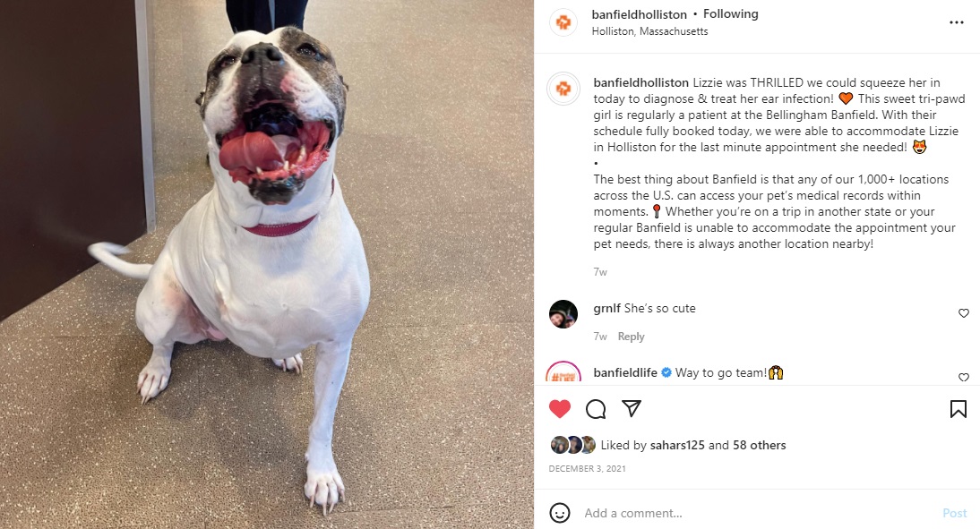Image resolution: width=980 pixels, height=529 pixels.
Task: Open banfieldlife avatar next to comment
Action: [x=563, y=371]
